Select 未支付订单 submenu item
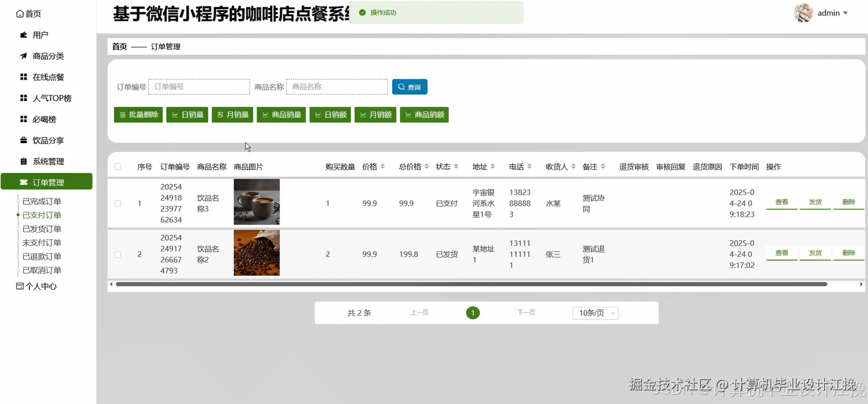The width and height of the screenshot is (868, 404). pyautogui.click(x=41, y=243)
